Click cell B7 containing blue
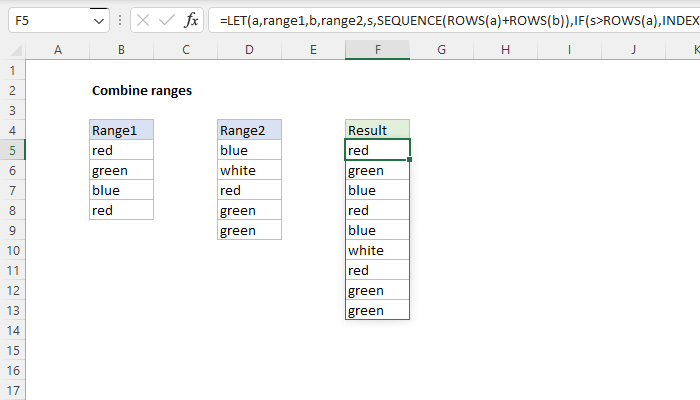 tap(121, 191)
